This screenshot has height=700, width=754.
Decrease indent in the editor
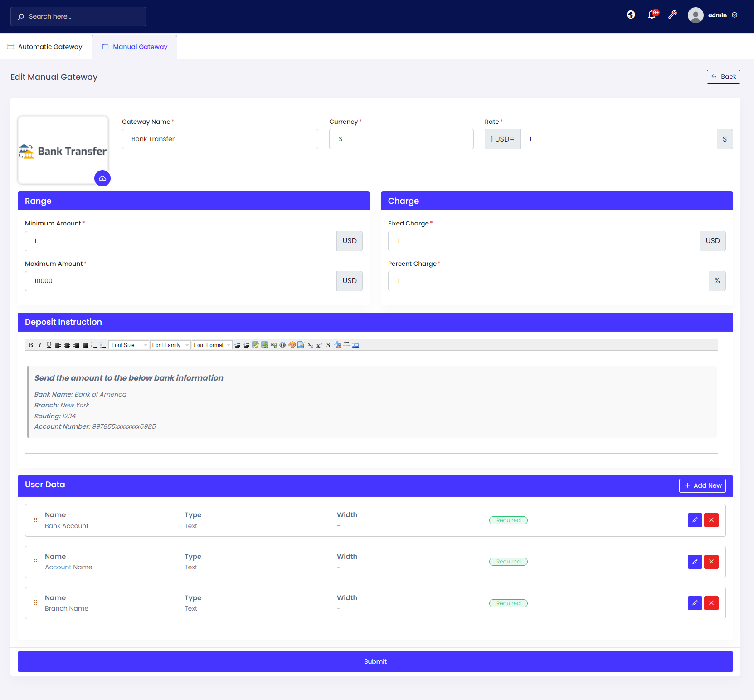247,345
